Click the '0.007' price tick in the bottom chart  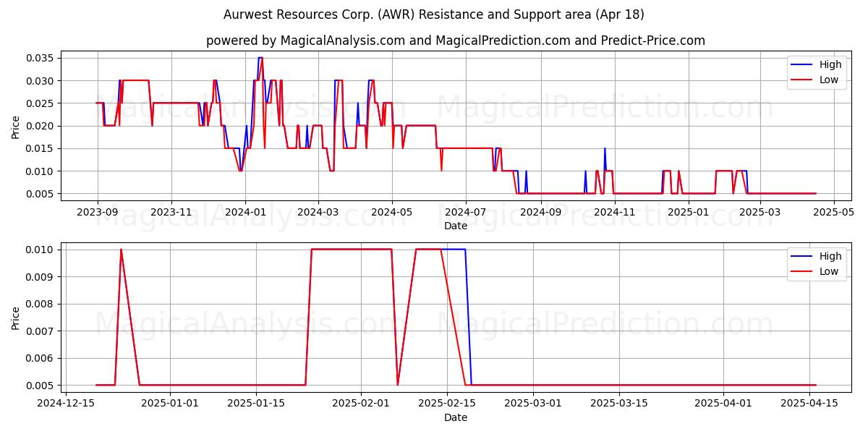click(x=41, y=331)
